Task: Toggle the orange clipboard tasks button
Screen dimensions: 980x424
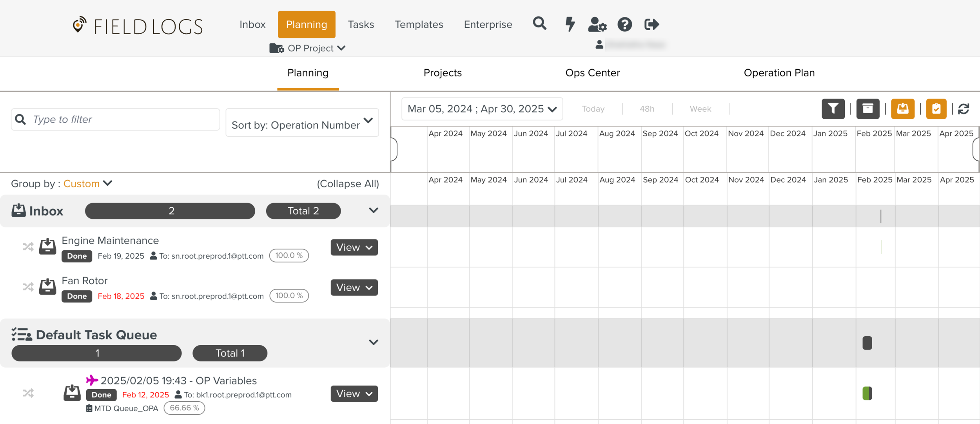Action: point(936,109)
